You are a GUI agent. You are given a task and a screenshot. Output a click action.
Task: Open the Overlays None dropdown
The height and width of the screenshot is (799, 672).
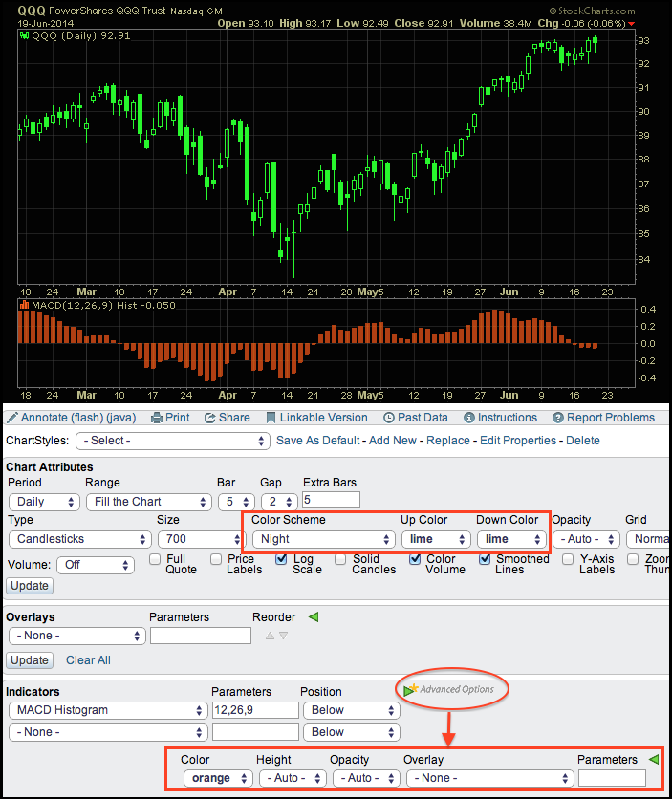click(76, 636)
